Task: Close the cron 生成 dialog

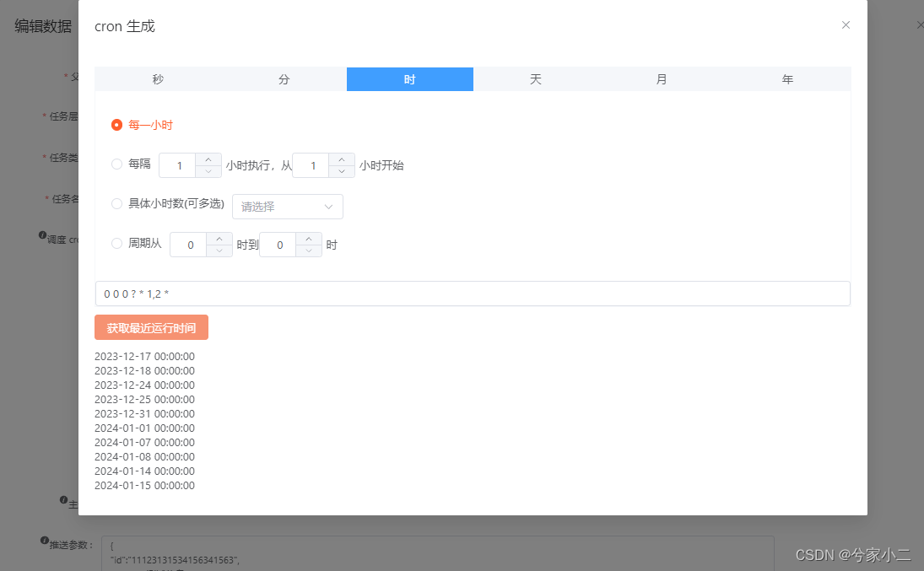Action: [846, 24]
